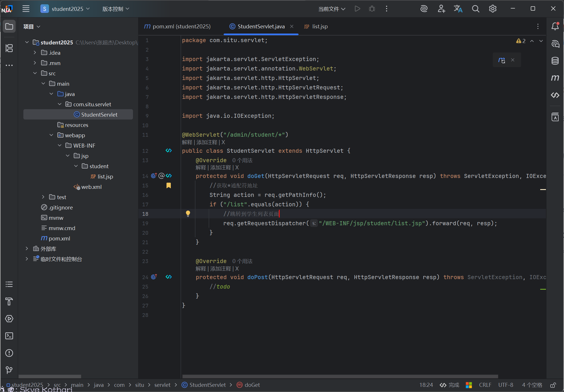Collapse the webapp folder in project tree
Screen dimensions: 564x392
pos(51,135)
